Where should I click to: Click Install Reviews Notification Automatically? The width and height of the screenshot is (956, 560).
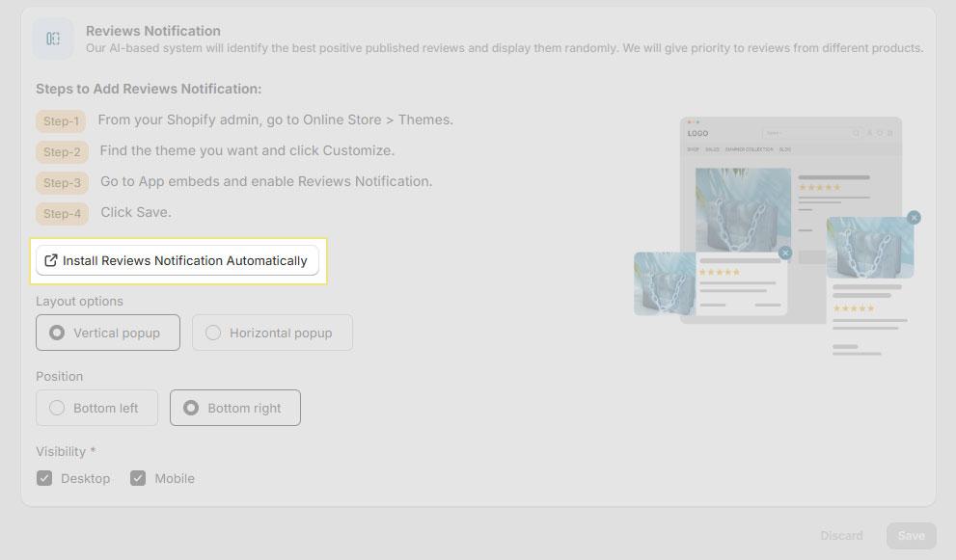(x=178, y=260)
